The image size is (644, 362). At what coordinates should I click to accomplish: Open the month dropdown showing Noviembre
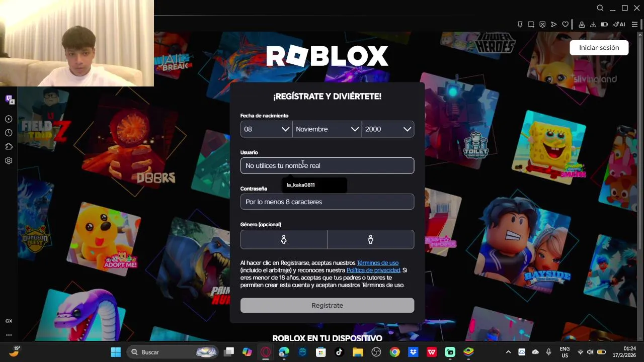click(327, 129)
